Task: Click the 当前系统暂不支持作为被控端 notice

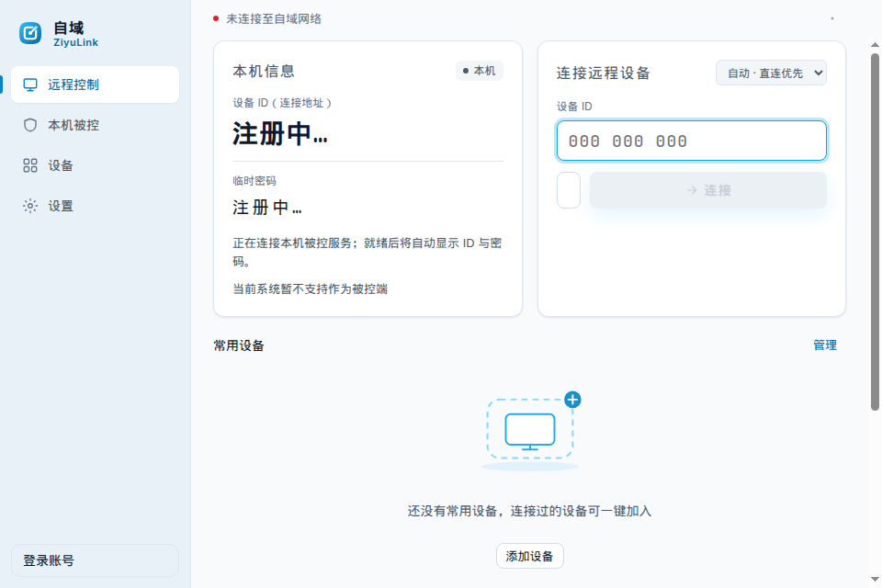Action: 310,289
